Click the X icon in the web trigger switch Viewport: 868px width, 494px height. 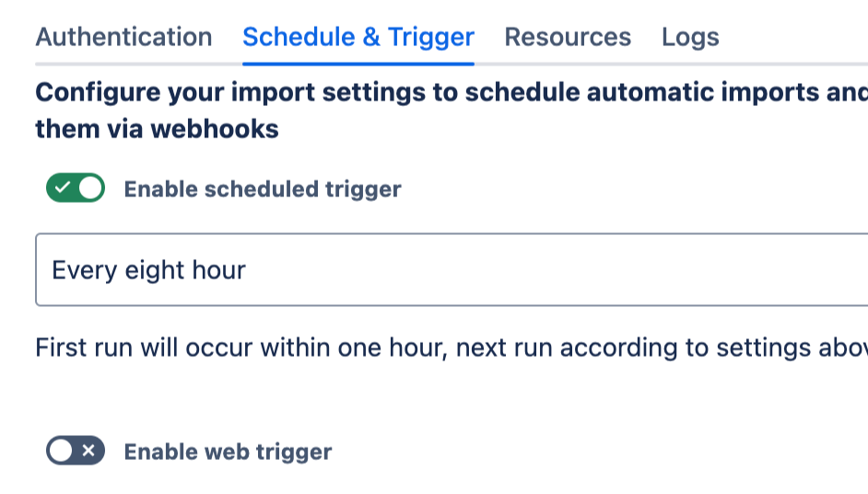pos(88,451)
